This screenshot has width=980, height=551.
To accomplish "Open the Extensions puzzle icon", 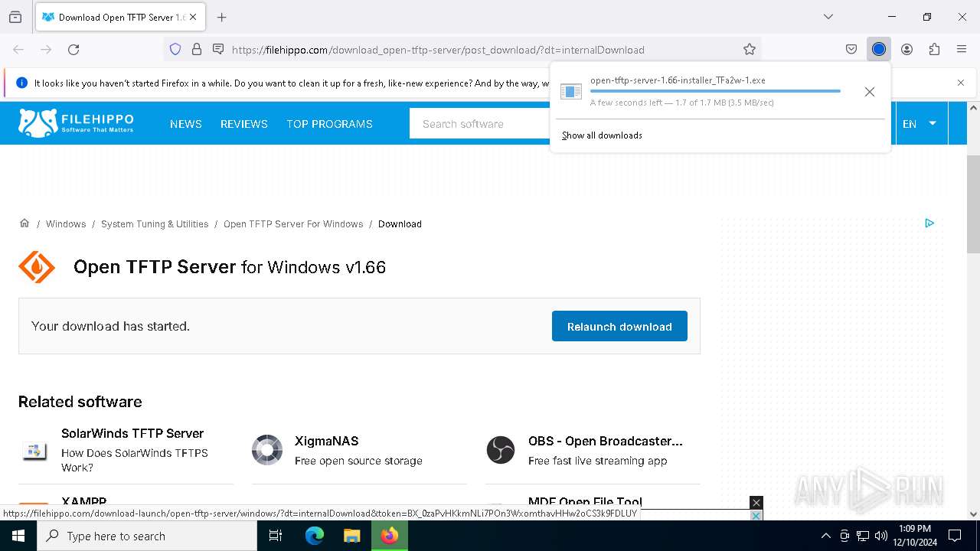I will click(x=934, y=50).
